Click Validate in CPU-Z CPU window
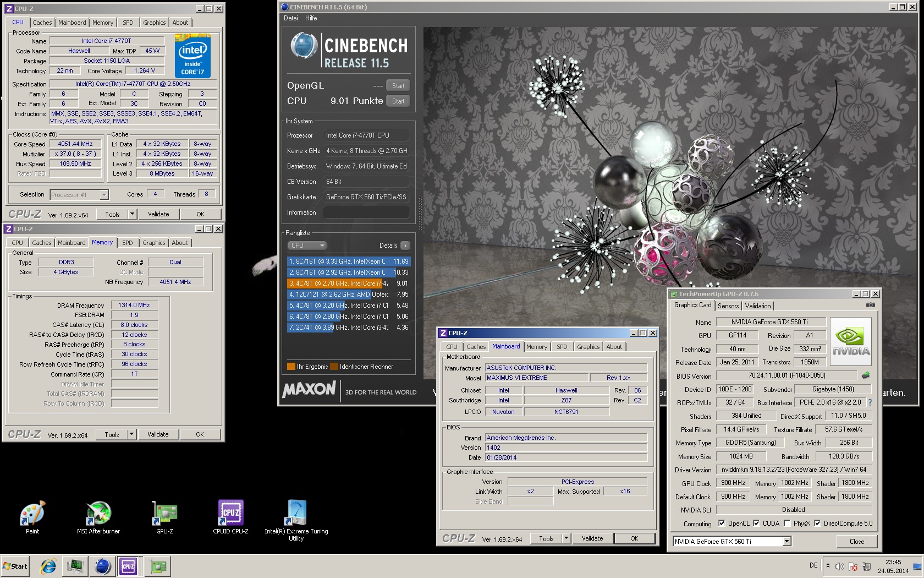The image size is (924, 578). tap(158, 214)
